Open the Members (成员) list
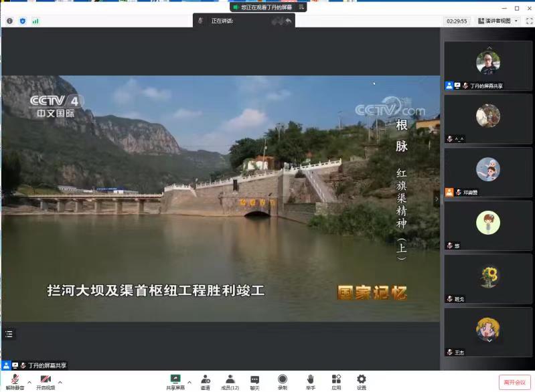 click(x=230, y=381)
